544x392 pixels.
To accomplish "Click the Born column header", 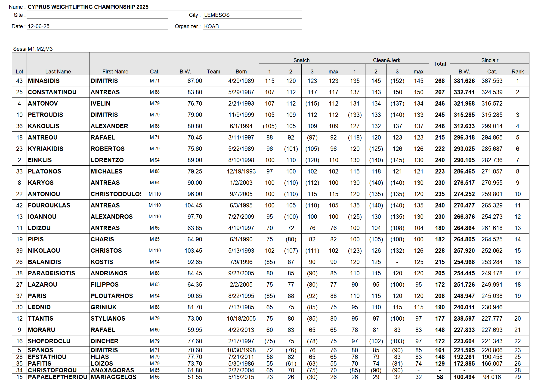I will click(x=241, y=71).
